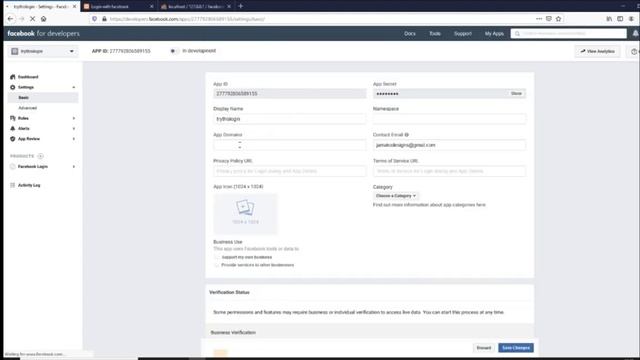640x360 pixels.
Task: Open a new browser tab with plus icon
Action: 240,6
